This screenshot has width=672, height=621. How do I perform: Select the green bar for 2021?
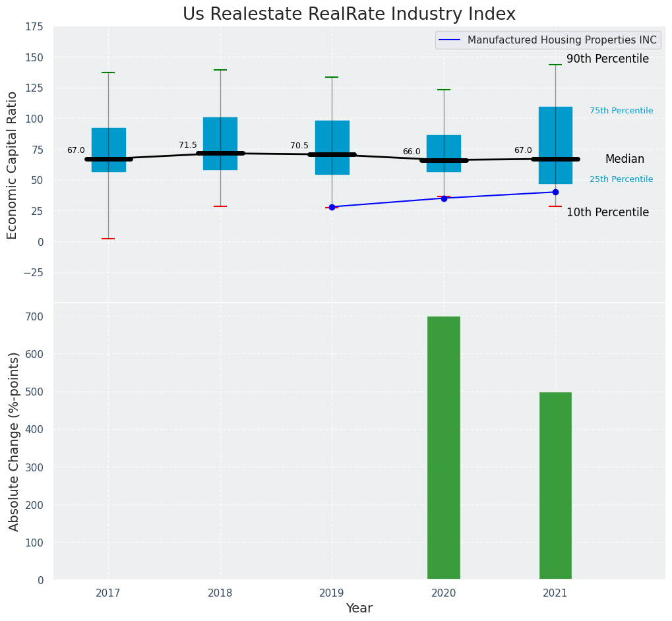(555, 486)
